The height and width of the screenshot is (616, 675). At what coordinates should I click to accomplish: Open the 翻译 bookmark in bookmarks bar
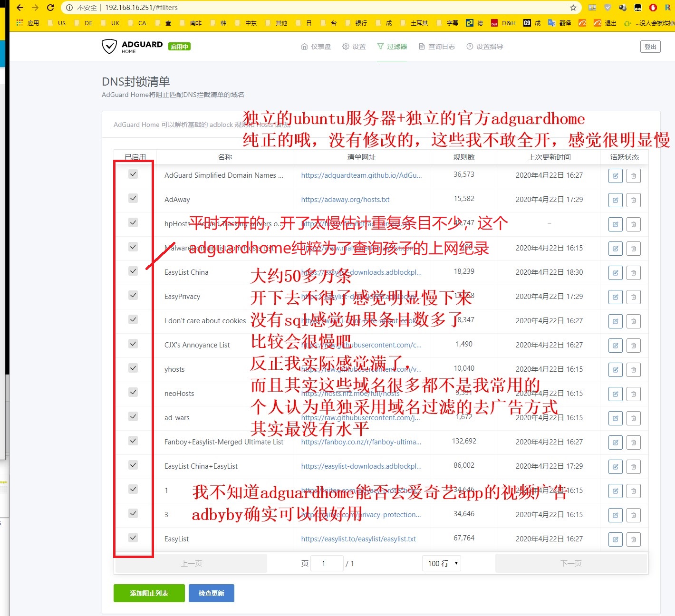tap(559, 23)
